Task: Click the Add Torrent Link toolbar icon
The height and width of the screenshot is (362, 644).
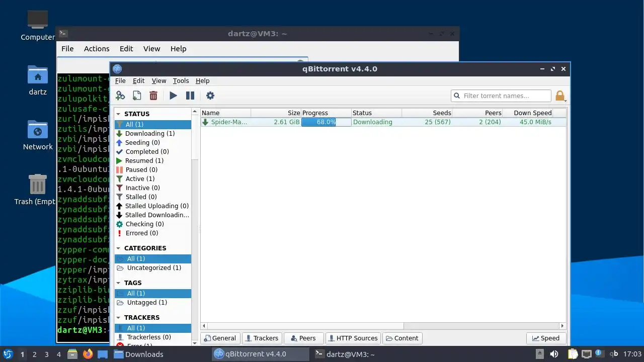Action: click(120, 96)
